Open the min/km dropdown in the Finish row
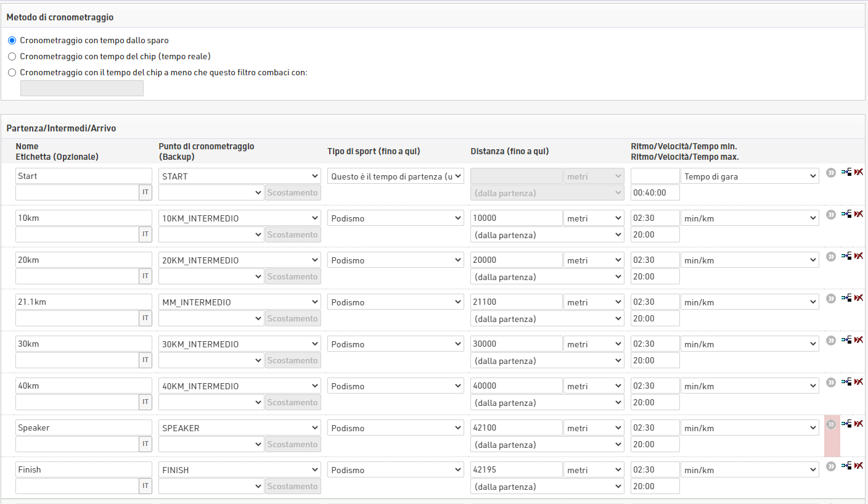868x504 pixels. coord(750,469)
